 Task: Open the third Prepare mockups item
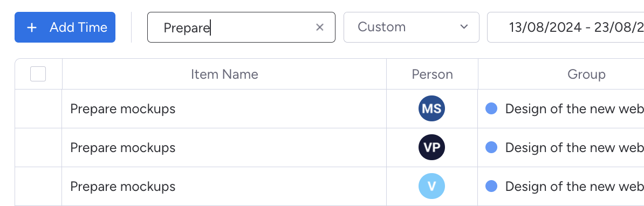(x=123, y=186)
